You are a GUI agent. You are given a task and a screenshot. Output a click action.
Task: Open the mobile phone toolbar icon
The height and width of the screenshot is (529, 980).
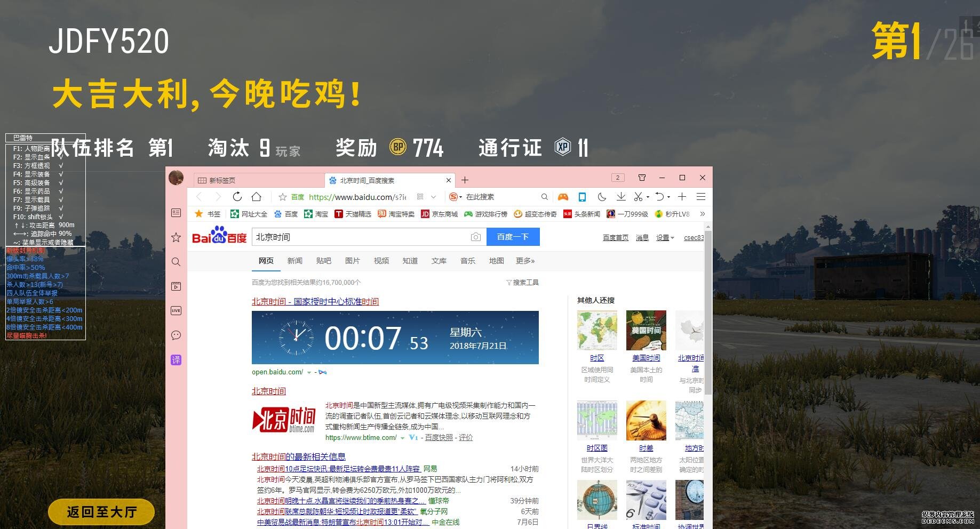click(x=582, y=197)
